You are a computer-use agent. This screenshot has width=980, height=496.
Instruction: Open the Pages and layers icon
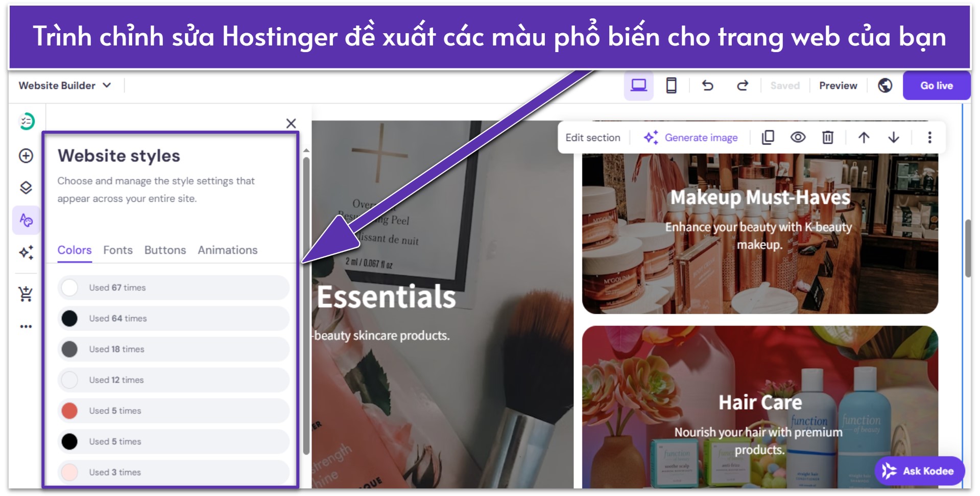26,188
